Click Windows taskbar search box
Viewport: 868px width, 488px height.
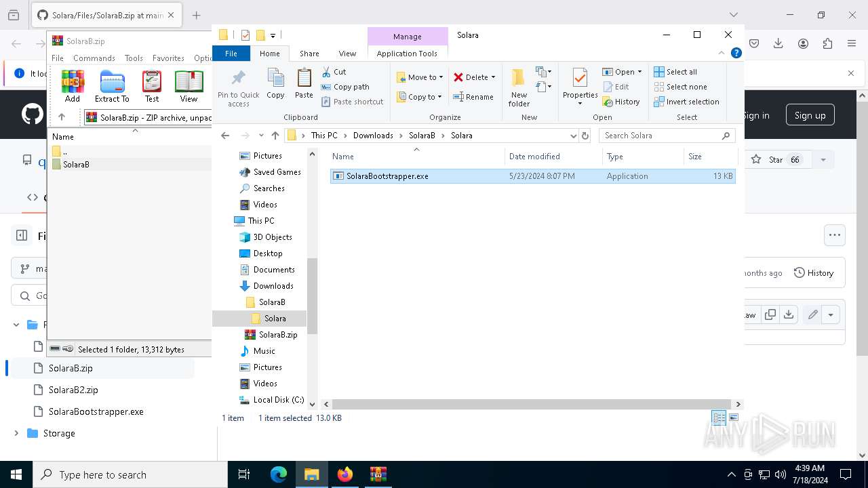pyautogui.click(x=130, y=474)
